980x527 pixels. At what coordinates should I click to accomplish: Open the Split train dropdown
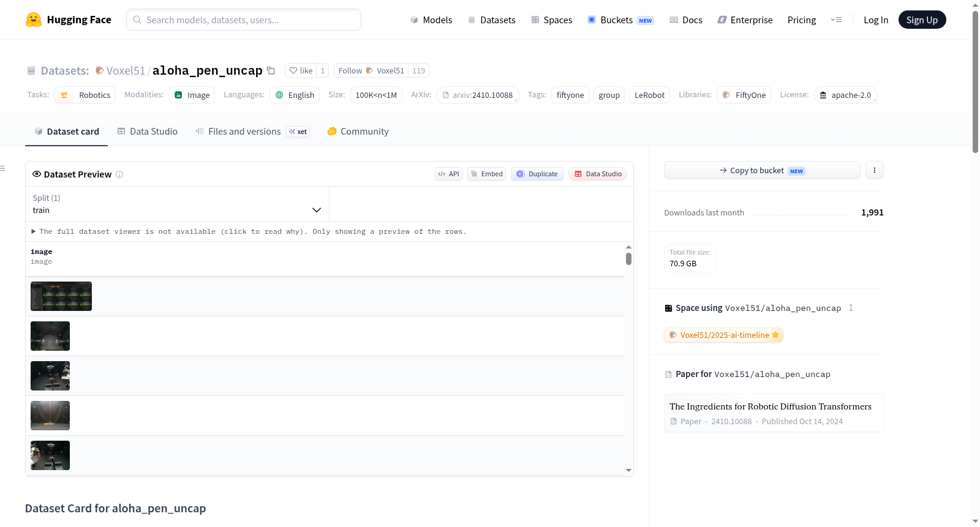point(177,204)
